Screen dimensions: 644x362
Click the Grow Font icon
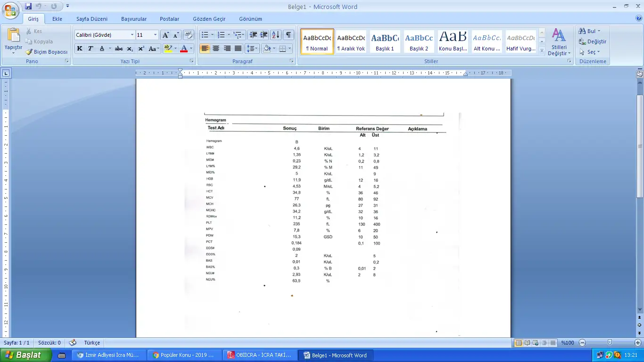point(165,35)
